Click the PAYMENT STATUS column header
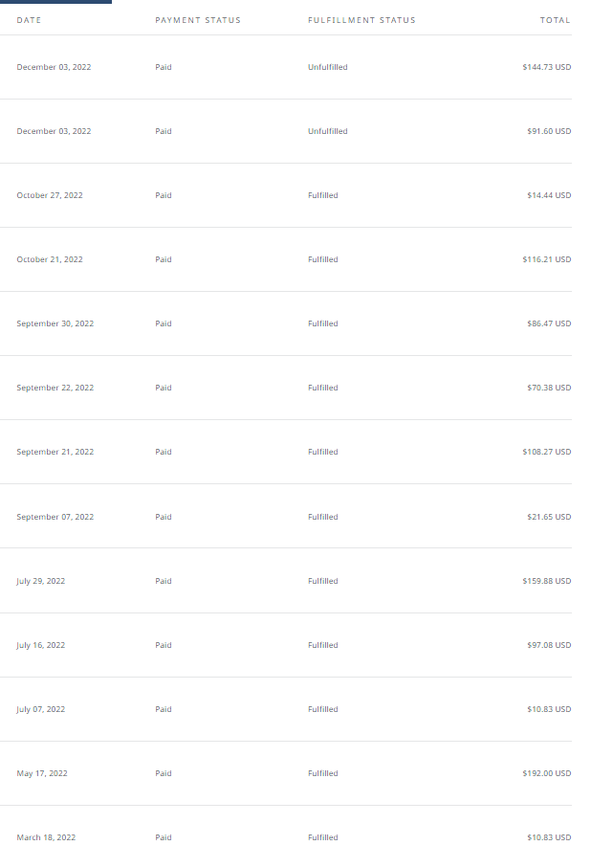This screenshot has width=591, height=868. [198, 20]
